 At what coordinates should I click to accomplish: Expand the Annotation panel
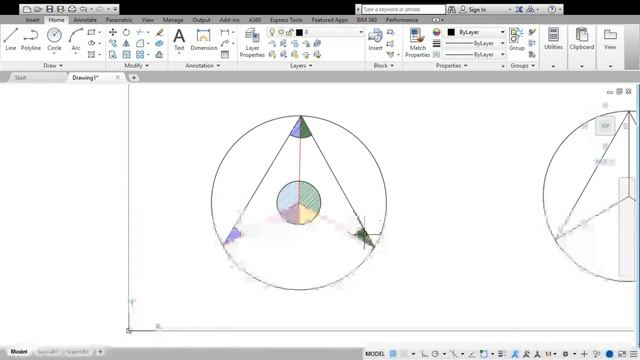[202, 66]
